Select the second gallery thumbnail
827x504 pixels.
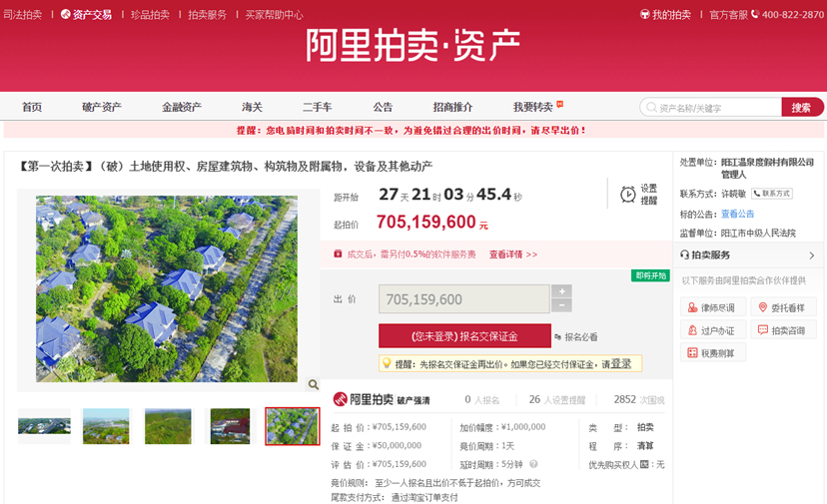coord(106,426)
